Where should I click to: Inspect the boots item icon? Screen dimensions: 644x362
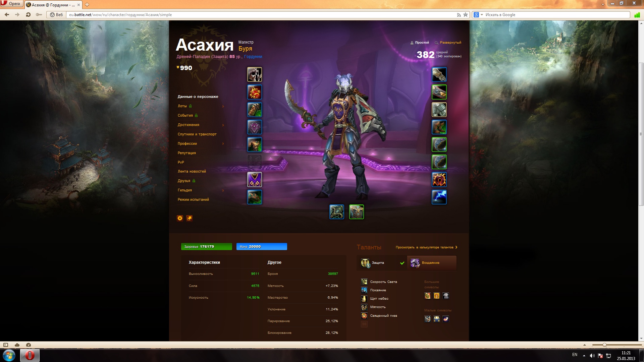point(439,127)
